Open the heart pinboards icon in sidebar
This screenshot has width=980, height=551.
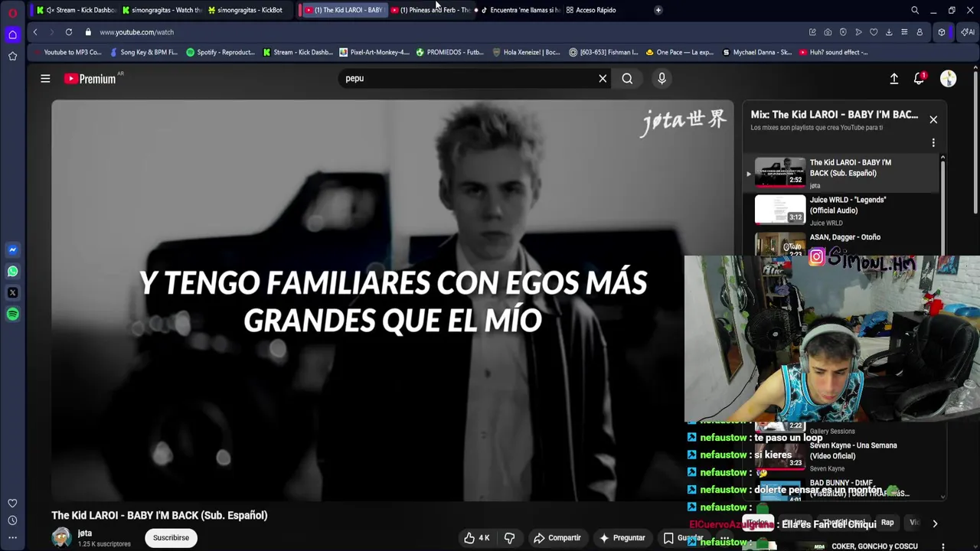12,503
